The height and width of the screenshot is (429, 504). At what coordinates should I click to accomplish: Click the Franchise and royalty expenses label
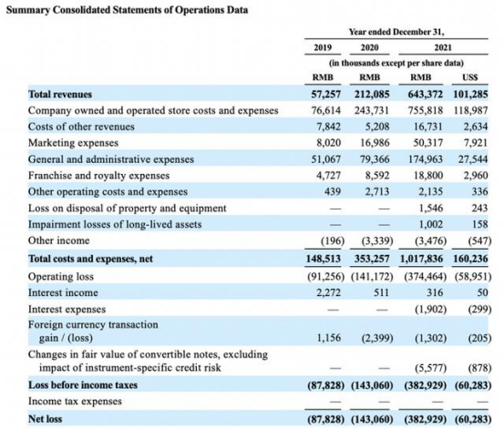[x=98, y=176]
